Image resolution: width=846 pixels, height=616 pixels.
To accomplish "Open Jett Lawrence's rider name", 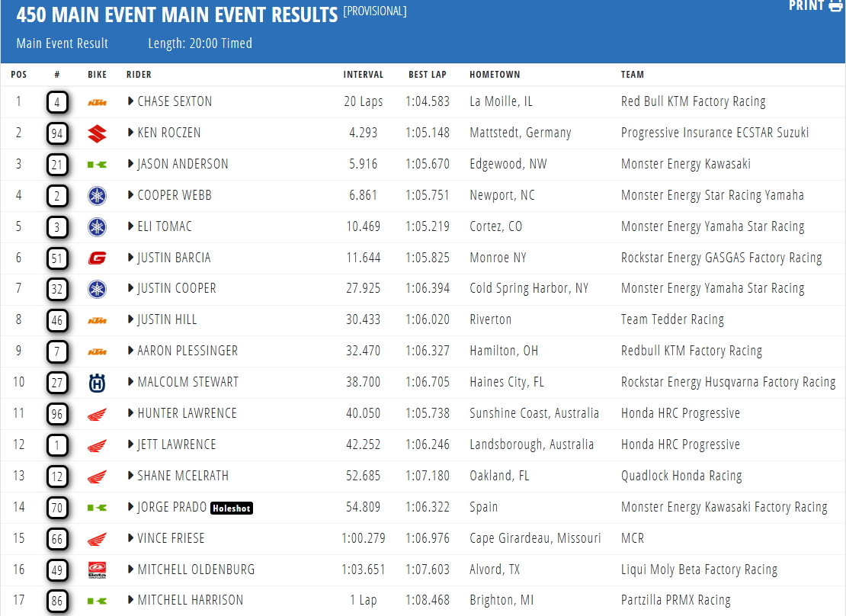I will tap(176, 445).
